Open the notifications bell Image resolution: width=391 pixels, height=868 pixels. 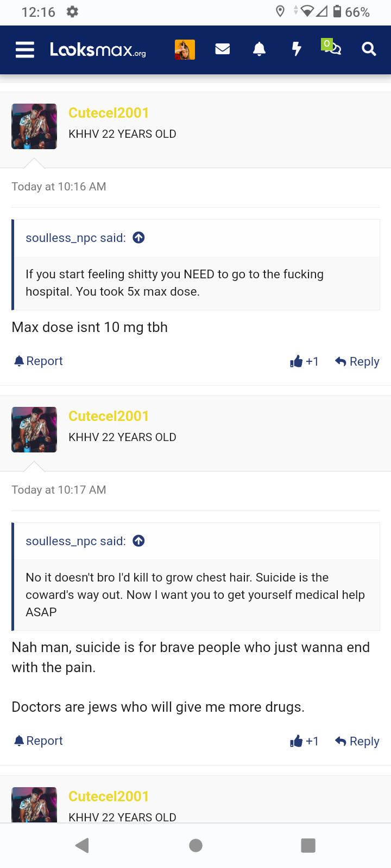[260, 49]
